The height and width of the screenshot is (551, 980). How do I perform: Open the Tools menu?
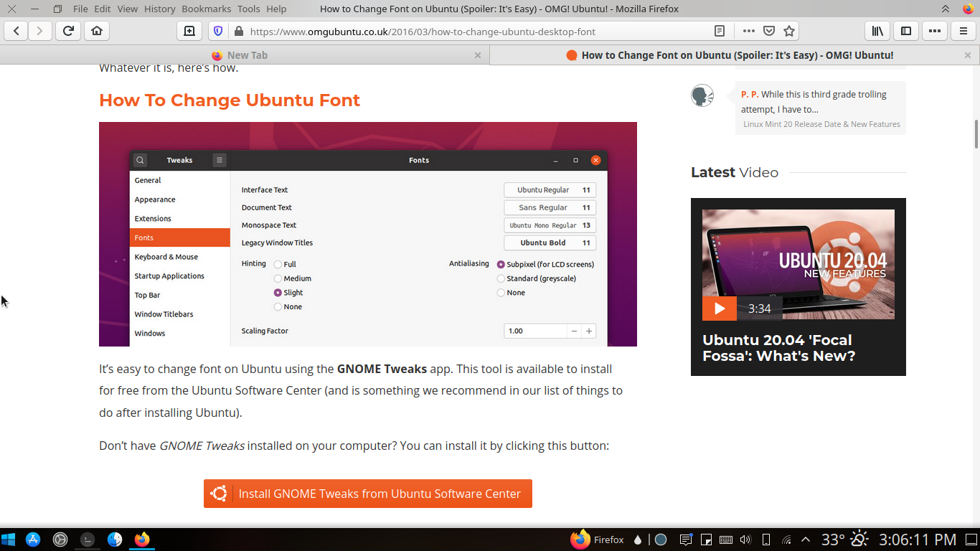coord(248,9)
